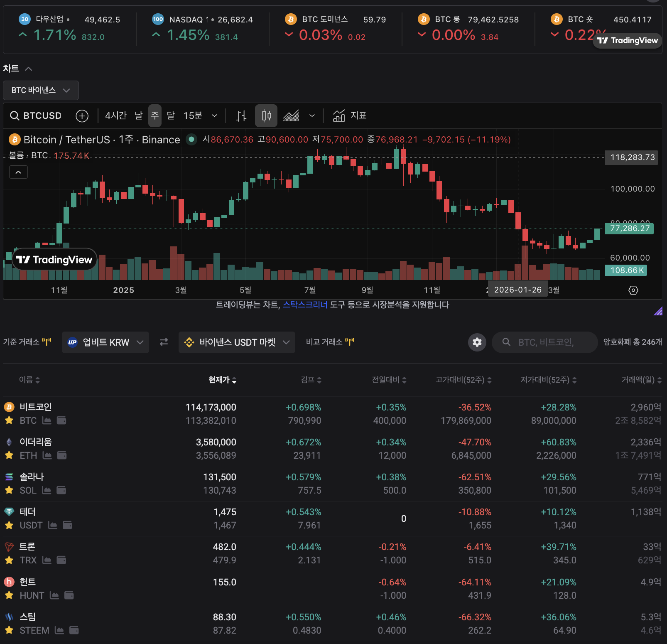The height and width of the screenshot is (644, 667).
Task: Open the NASDAQ 100 ticker item
Action: click(202, 28)
